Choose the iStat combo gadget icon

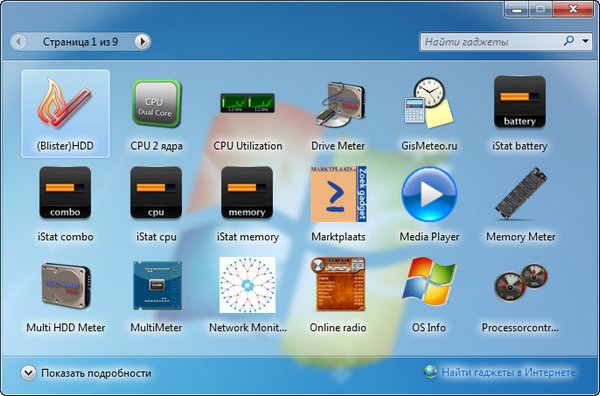point(65,192)
